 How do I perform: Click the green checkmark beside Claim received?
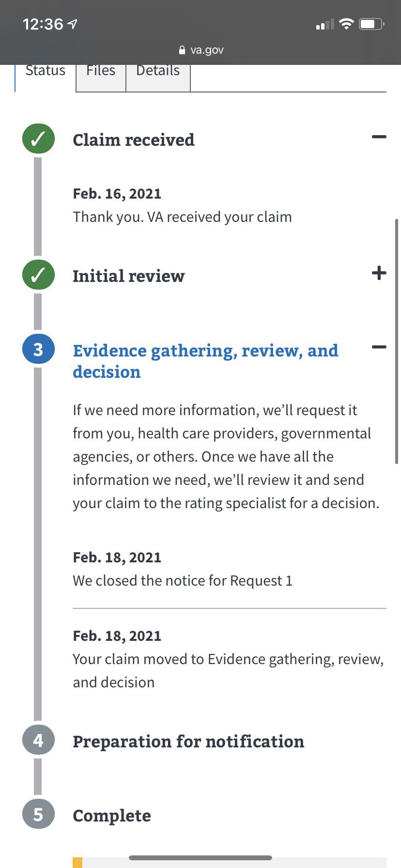(38, 139)
